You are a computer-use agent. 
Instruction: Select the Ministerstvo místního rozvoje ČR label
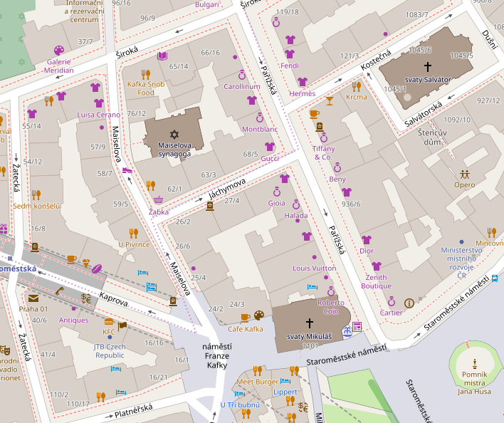(461, 263)
